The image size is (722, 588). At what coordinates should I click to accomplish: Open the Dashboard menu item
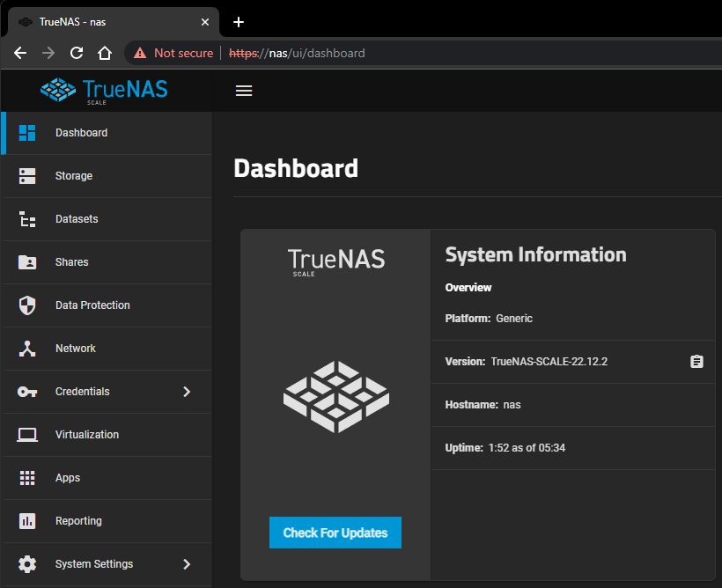click(107, 133)
